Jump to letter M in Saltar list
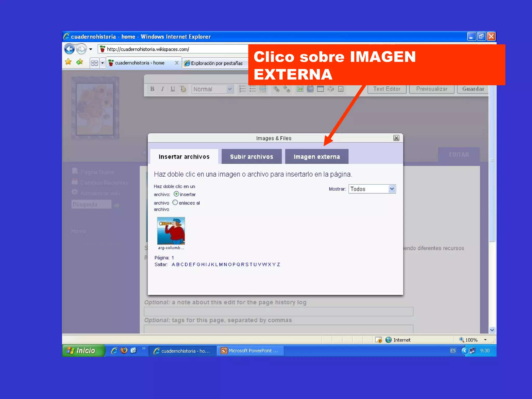This screenshot has width=532, height=399. [x=221, y=264]
